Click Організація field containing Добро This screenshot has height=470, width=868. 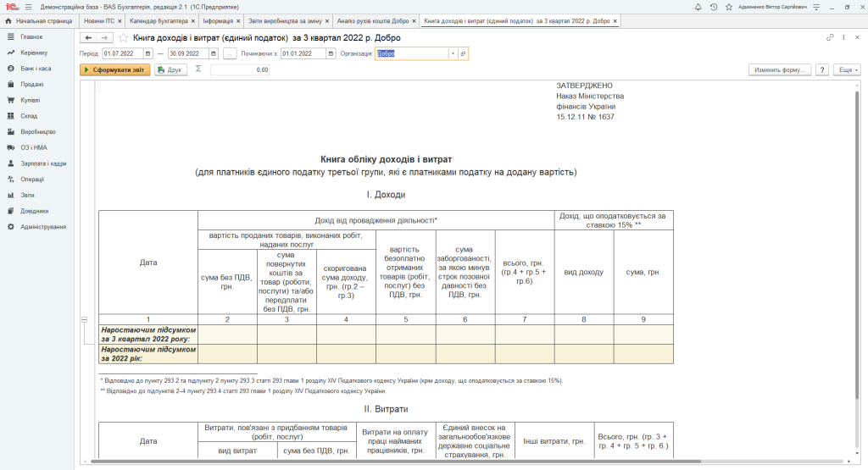coord(411,53)
